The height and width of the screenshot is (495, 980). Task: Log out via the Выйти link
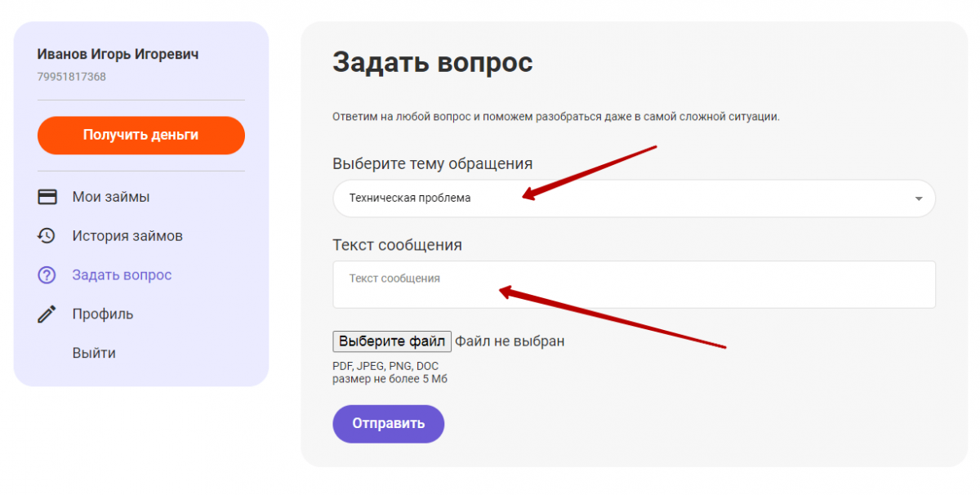[94, 353]
